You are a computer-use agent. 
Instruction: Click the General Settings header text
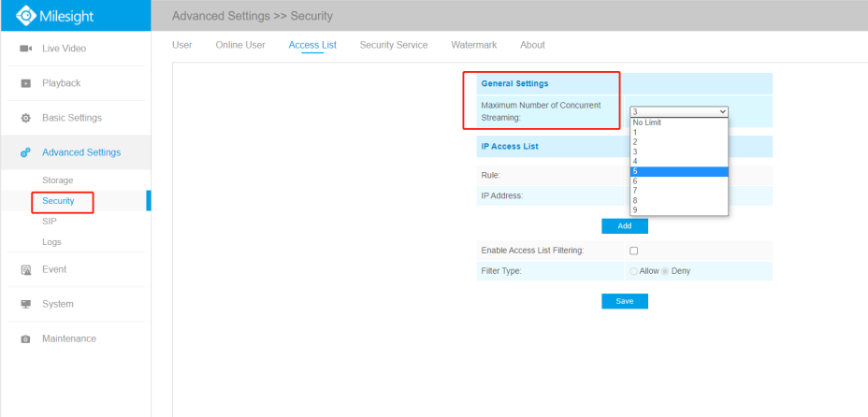click(x=514, y=83)
